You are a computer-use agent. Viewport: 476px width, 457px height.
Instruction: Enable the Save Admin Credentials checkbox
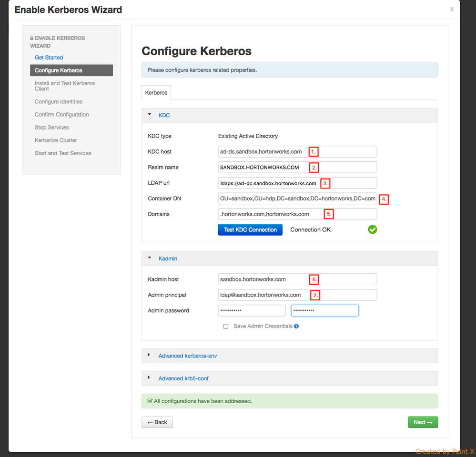coord(226,327)
